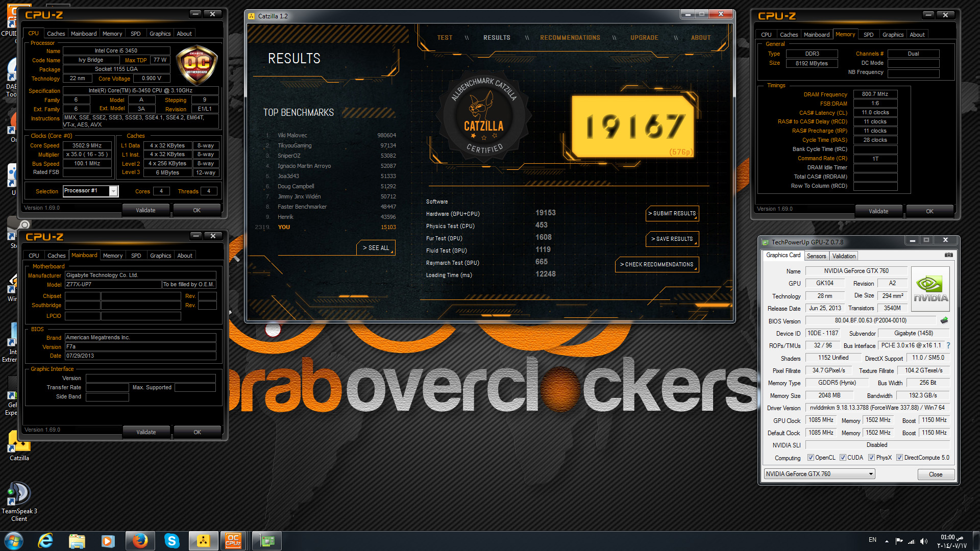Click the clock and date in the tray
The image size is (980, 551).
coord(952,541)
